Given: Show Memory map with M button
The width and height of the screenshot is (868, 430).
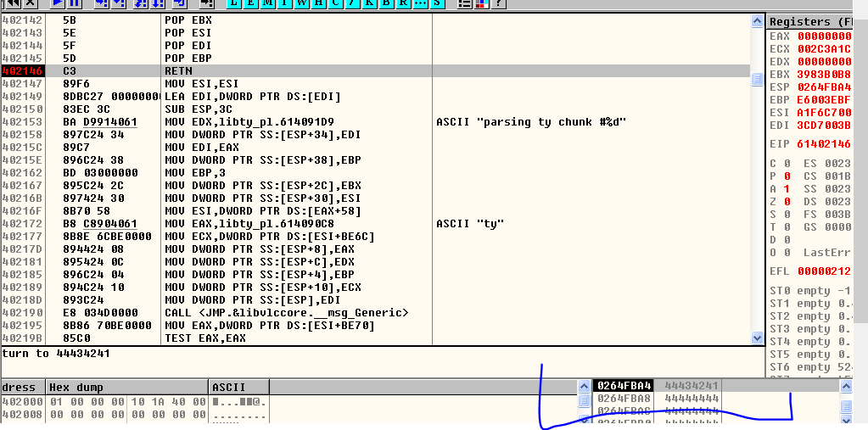Looking at the screenshot, I should click(x=269, y=3).
